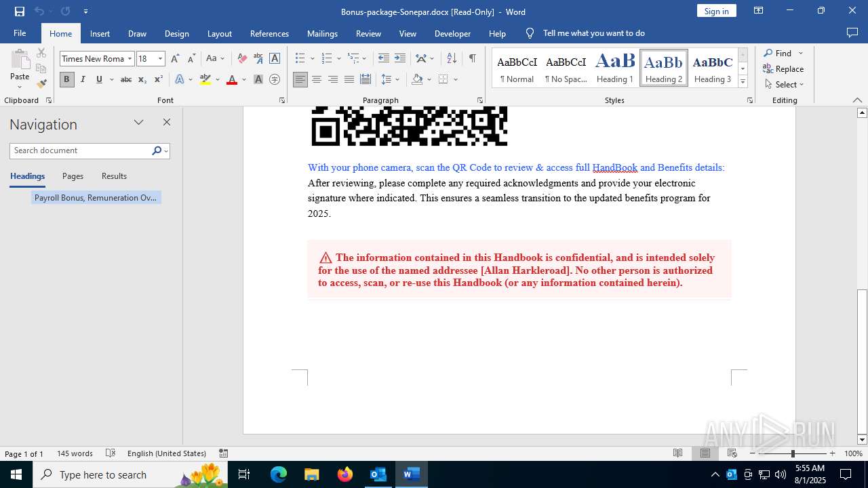Click the Text Highlight Color swatch
This screenshot has height=488, width=868.
click(x=205, y=79)
